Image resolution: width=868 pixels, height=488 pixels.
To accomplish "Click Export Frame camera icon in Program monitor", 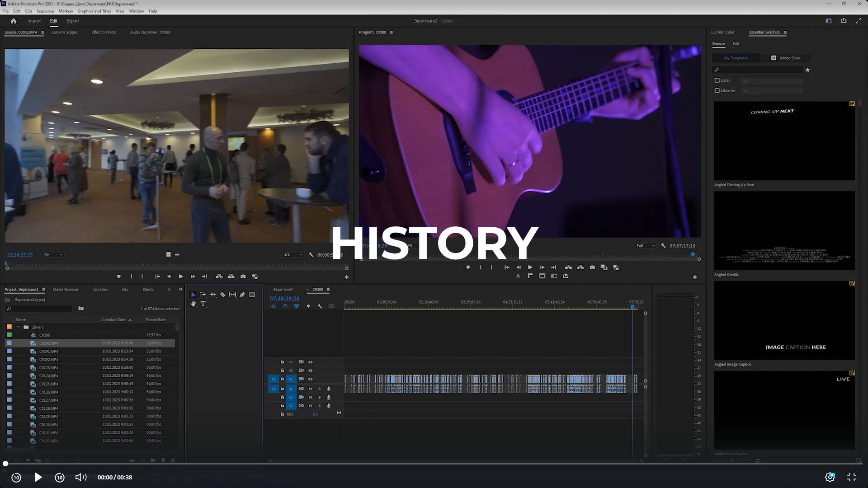I will 592,267.
